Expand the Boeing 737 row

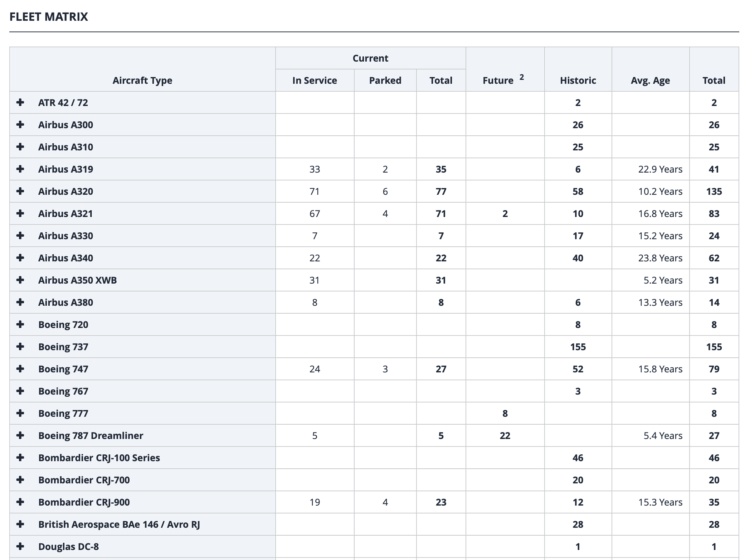tap(20, 347)
